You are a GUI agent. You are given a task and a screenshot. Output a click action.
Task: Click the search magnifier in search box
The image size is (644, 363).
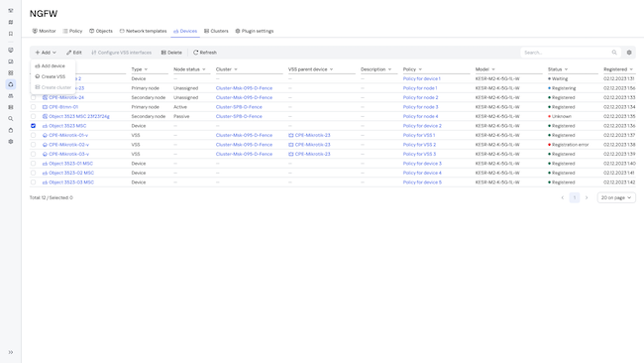coord(614,53)
